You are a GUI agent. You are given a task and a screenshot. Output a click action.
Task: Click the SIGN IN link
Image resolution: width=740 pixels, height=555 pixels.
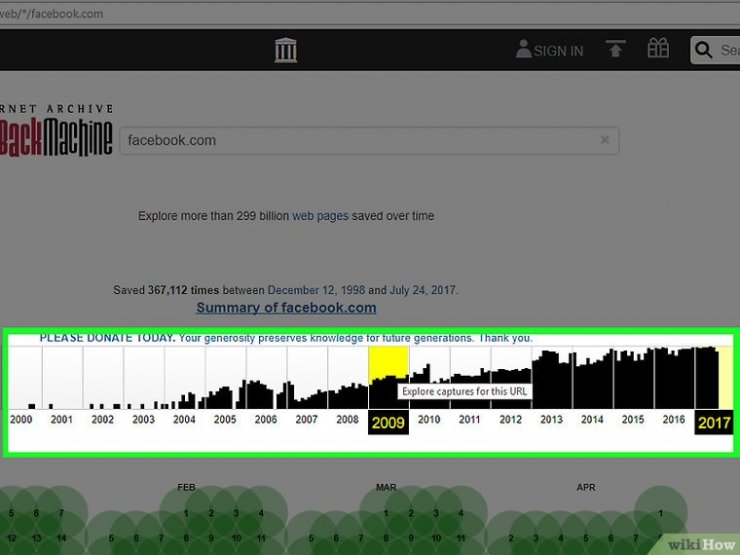[x=558, y=51]
